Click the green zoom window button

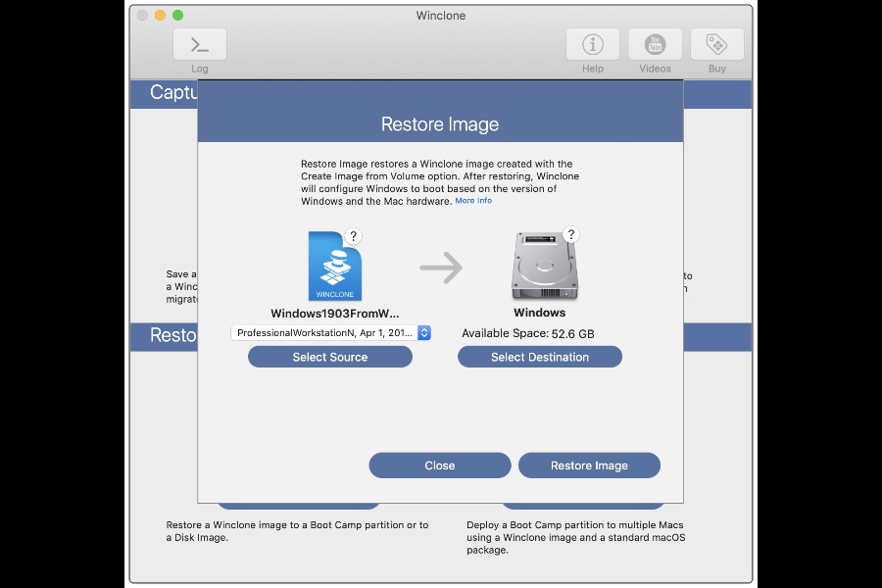[x=177, y=16]
